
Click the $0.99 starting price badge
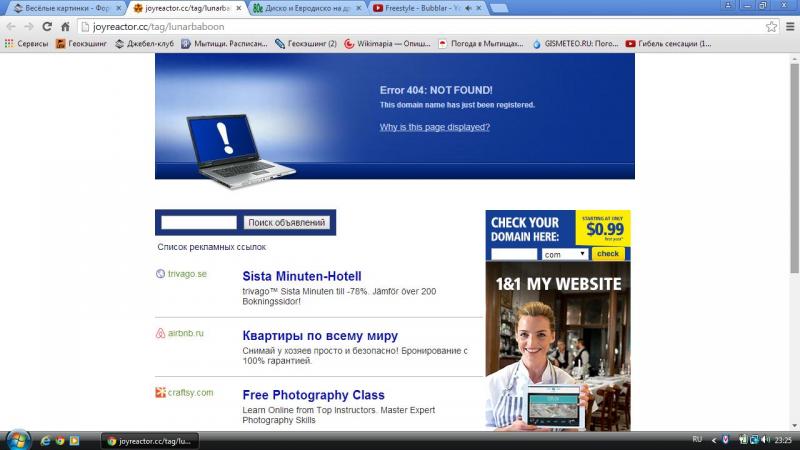click(603, 228)
